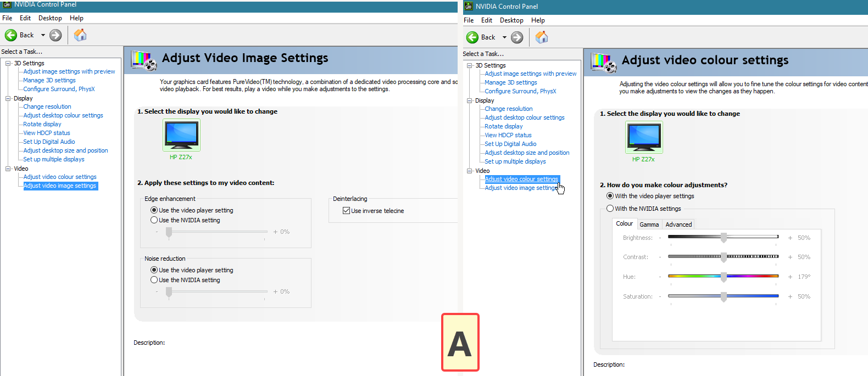
Task: Open Adjust video image settings, right window
Action: coord(521,188)
